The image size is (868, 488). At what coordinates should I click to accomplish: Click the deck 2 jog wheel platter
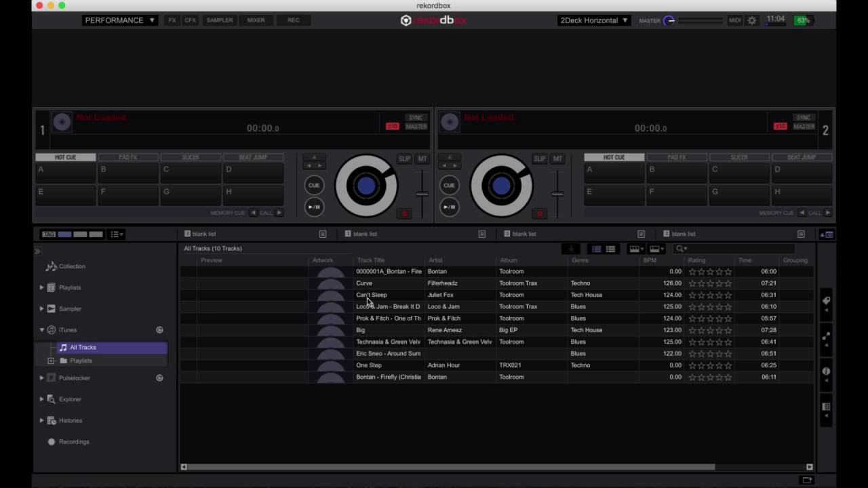502,186
